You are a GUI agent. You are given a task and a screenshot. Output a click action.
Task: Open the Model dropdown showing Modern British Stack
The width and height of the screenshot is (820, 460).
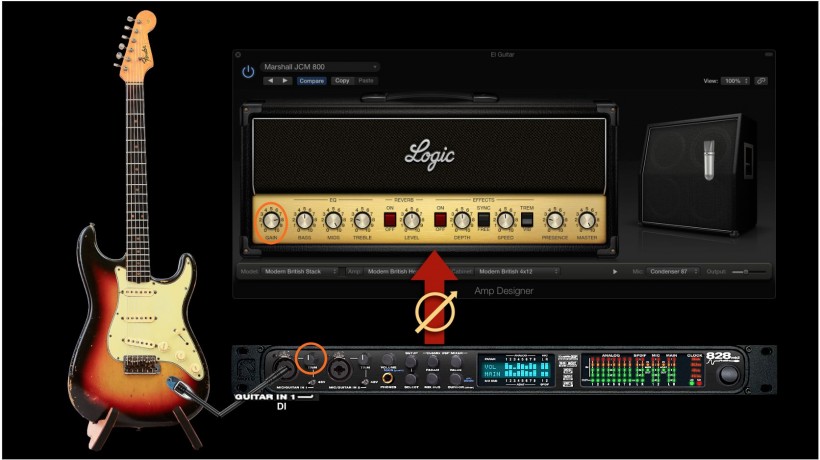[x=300, y=272]
